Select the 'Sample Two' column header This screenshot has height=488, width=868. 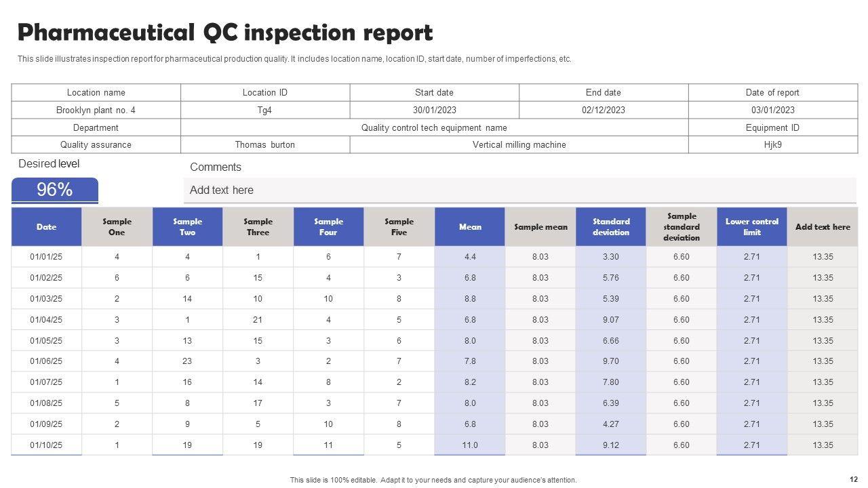tap(188, 227)
